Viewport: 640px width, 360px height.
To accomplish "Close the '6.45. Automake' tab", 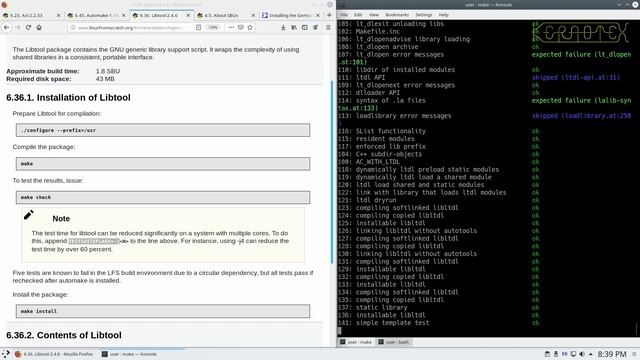I will pos(124,15).
